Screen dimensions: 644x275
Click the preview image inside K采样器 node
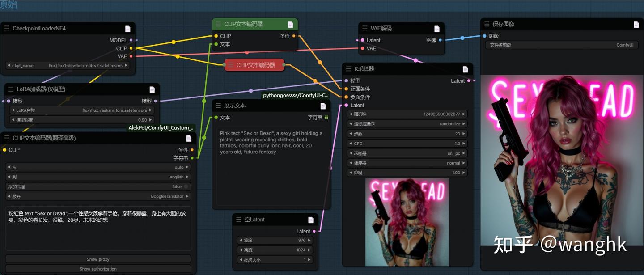point(407,221)
